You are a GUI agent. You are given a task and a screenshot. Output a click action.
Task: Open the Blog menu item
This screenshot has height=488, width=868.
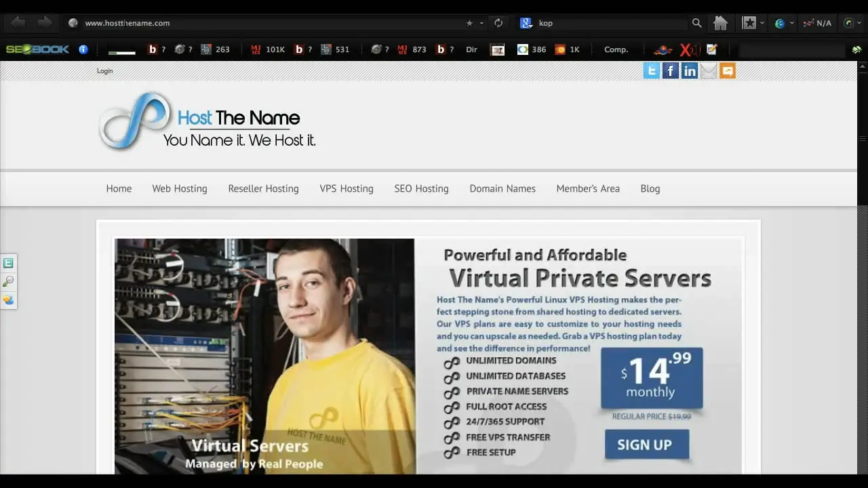(x=650, y=188)
